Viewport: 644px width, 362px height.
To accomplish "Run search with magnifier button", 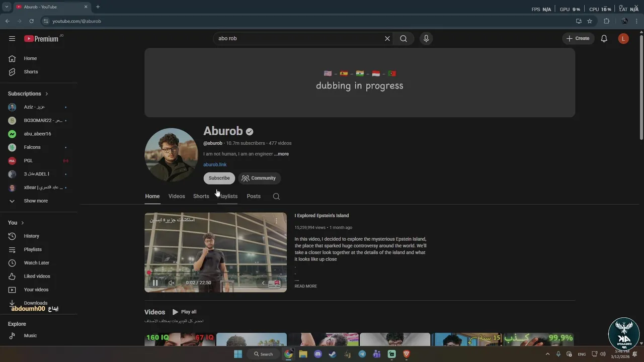I will 404,39.
